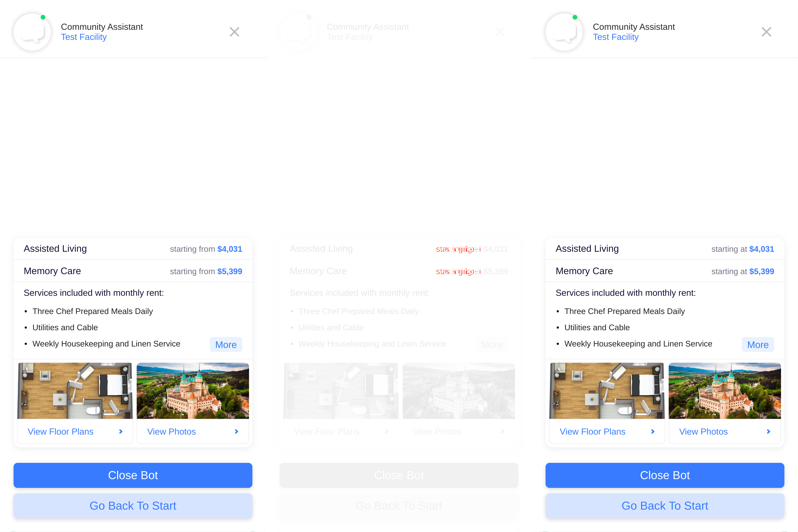Click Go Back To Start in left panel

click(133, 505)
